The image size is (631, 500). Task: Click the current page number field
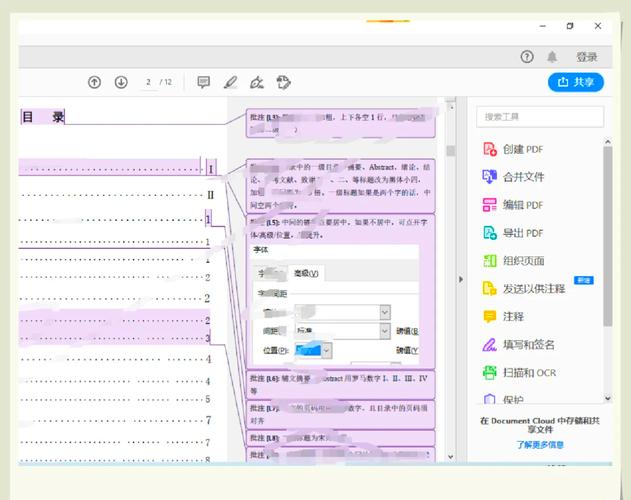point(148,82)
